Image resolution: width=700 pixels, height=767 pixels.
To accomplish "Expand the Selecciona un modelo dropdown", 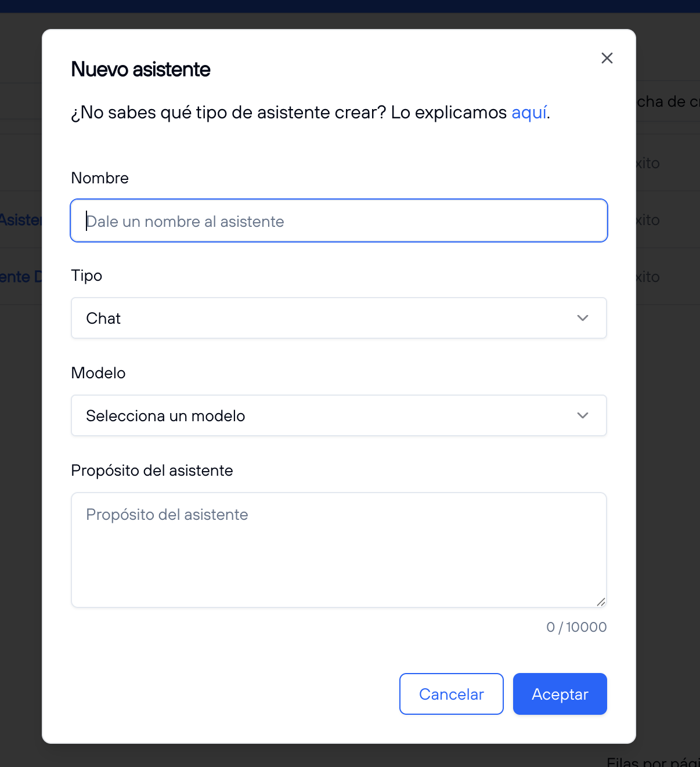I will point(338,415).
